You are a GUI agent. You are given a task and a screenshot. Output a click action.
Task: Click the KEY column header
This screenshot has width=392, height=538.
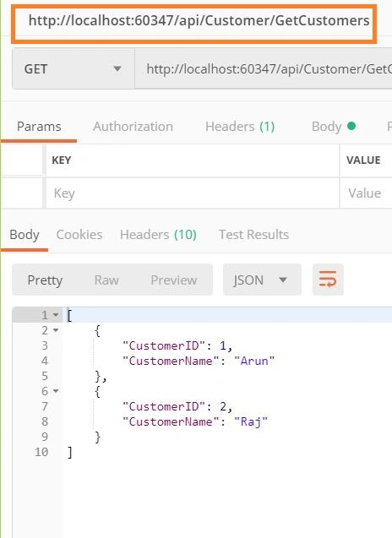62,160
